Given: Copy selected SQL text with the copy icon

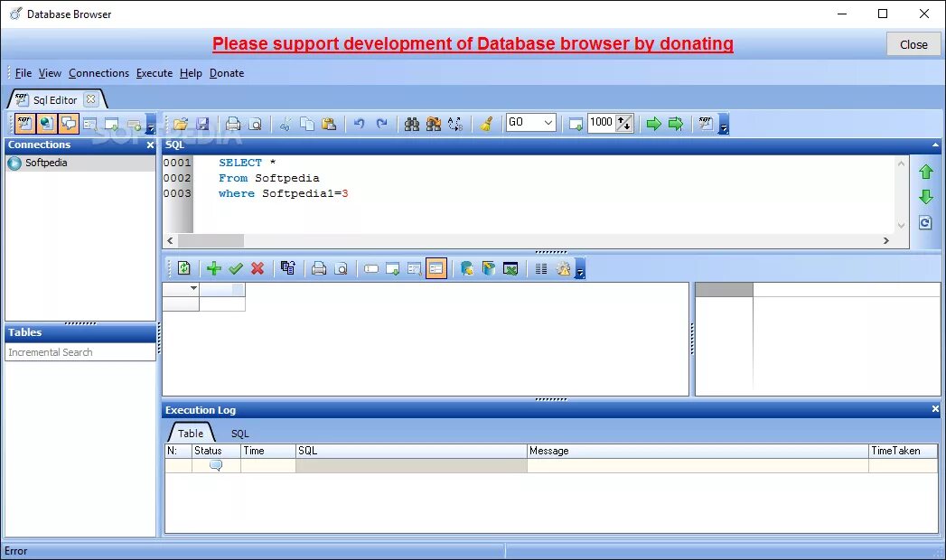Looking at the screenshot, I should click(x=307, y=124).
